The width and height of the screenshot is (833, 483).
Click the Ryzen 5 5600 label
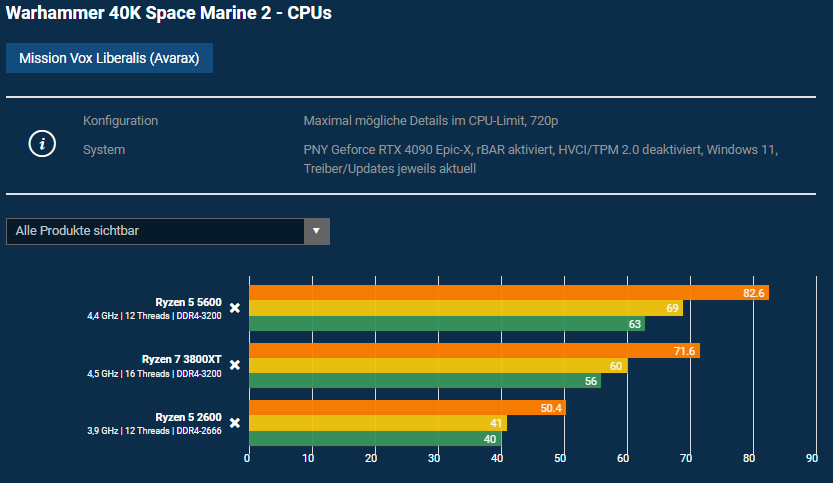tap(188, 302)
